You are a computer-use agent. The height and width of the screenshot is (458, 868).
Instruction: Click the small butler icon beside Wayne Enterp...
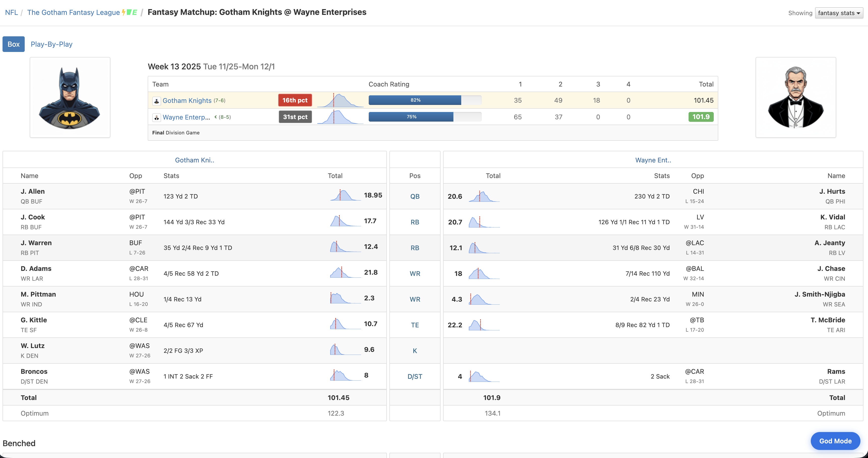(x=156, y=117)
